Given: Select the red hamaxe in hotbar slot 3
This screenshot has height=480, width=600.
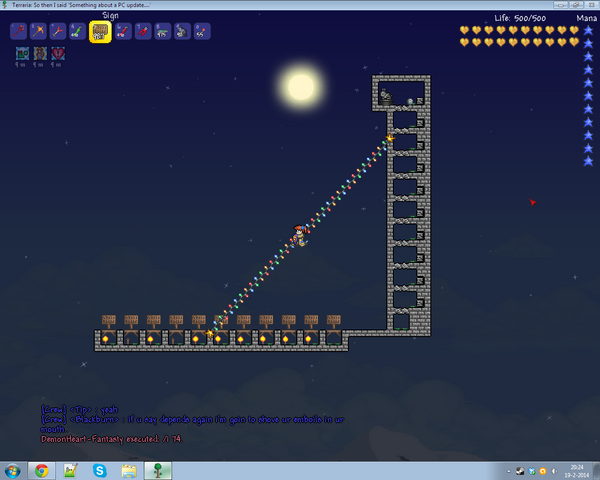Looking at the screenshot, I should tap(58, 31).
